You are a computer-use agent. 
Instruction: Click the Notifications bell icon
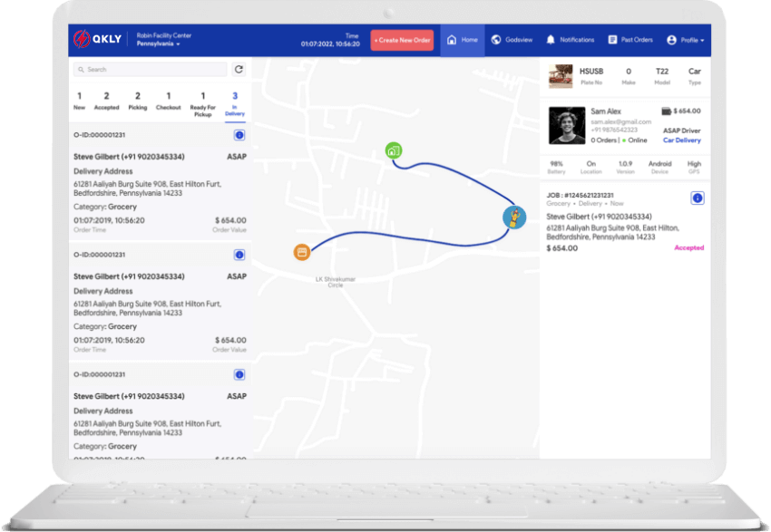(551, 40)
